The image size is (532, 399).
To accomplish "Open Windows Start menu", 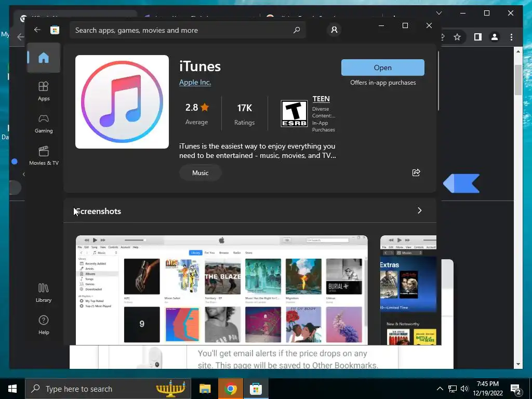I will pyautogui.click(x=12, y=389).
